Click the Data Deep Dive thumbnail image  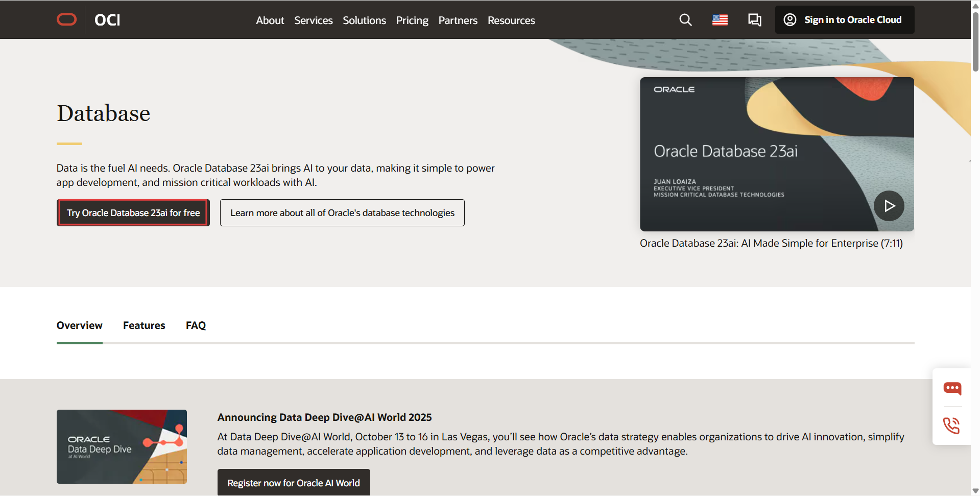point(122,446)
